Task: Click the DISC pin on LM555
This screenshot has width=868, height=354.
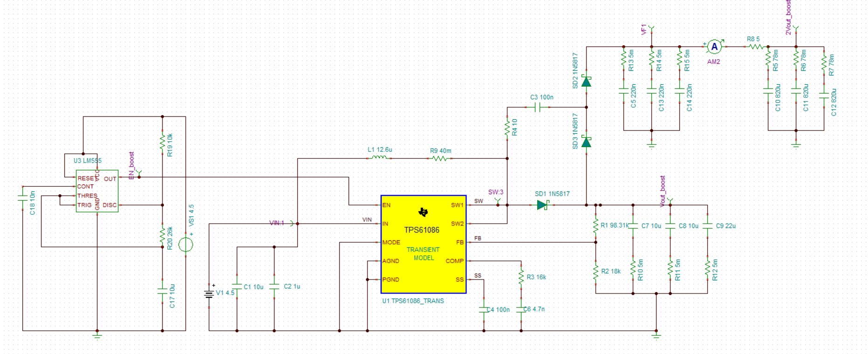Action: [109, 205]
